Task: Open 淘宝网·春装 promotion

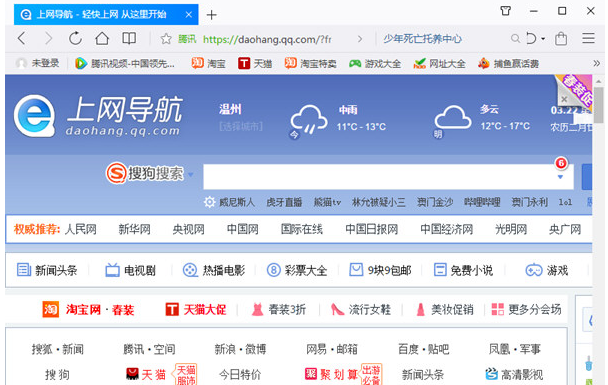Action: [88, 309]
